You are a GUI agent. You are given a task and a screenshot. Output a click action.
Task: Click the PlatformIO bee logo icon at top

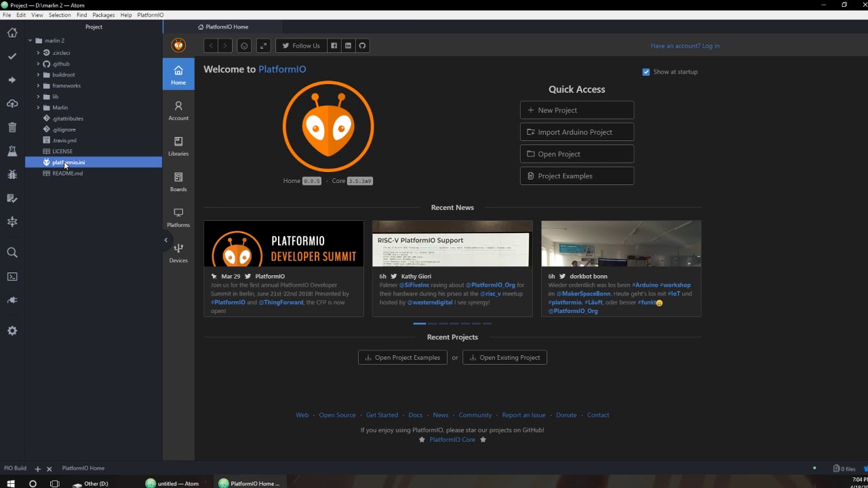[178, 45]
